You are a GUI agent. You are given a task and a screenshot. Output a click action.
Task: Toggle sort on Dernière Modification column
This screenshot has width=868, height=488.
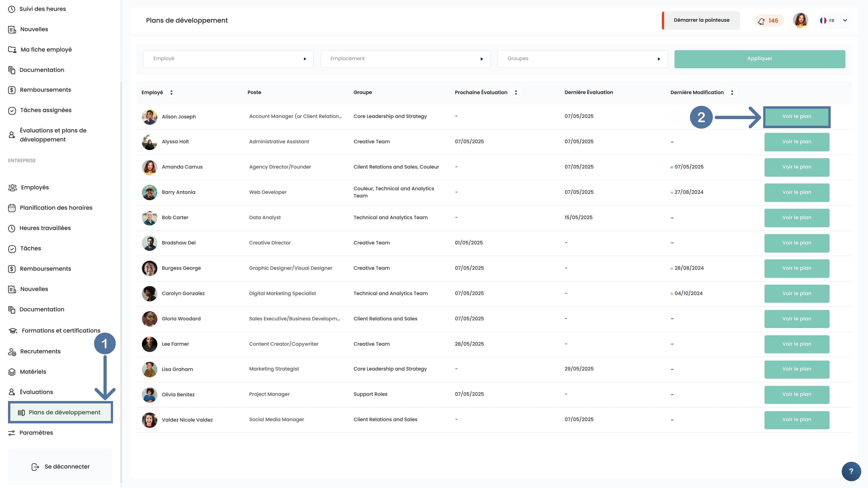[x=732, y=92]
